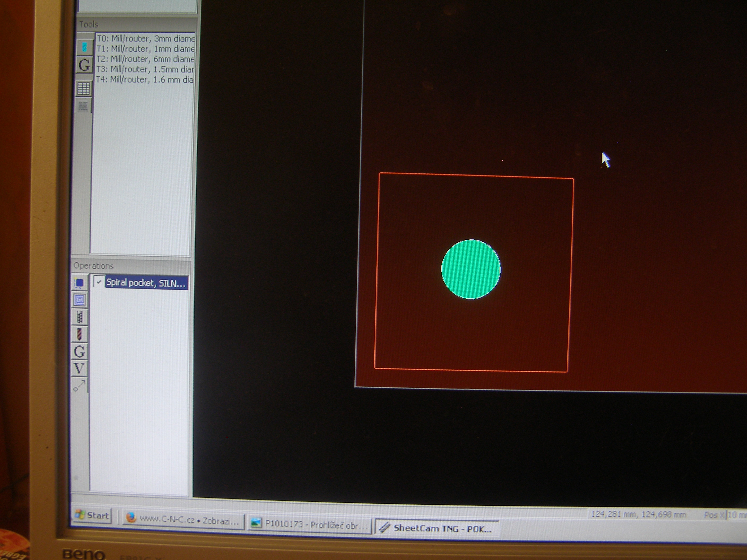747x560 pixels.
Task: Add a new contour operation
Action: pos(80,283)
